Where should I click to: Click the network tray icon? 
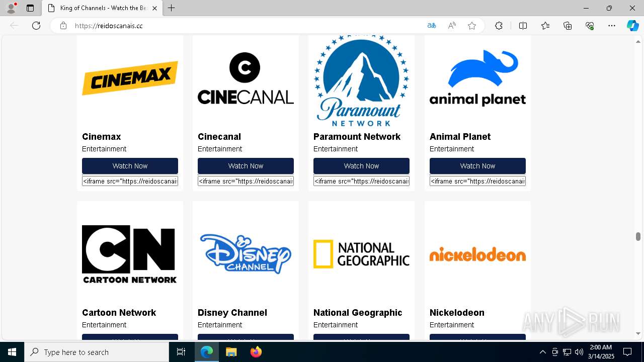tap(567, 352)
